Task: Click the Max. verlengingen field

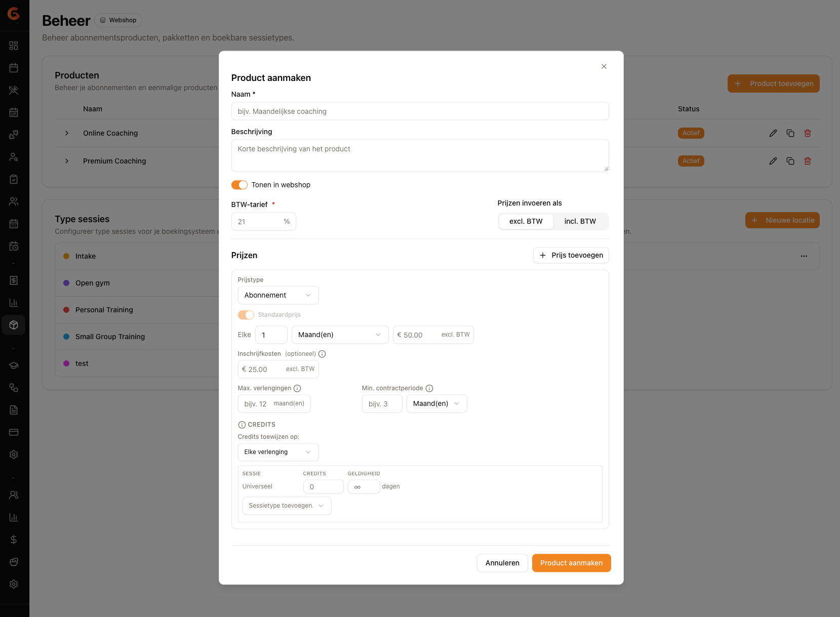Action: coord(274,403)
